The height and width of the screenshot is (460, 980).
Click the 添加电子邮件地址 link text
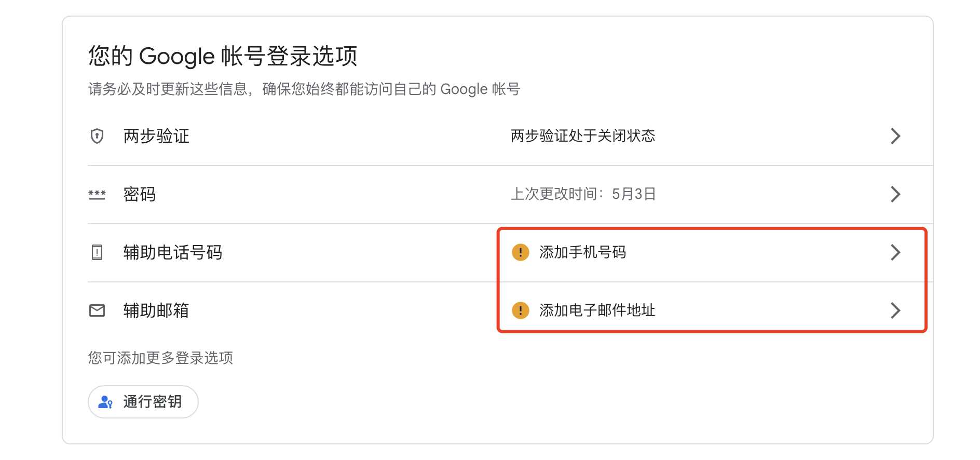pyautogui.click(x=597, y=310)
